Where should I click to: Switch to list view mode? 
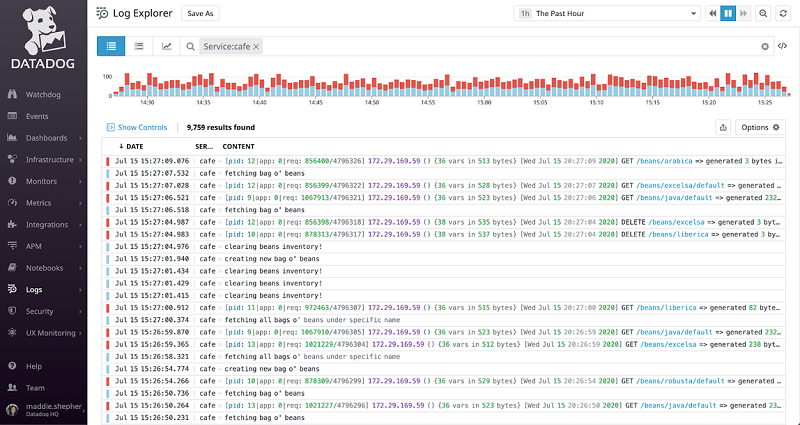click(111, 46)
